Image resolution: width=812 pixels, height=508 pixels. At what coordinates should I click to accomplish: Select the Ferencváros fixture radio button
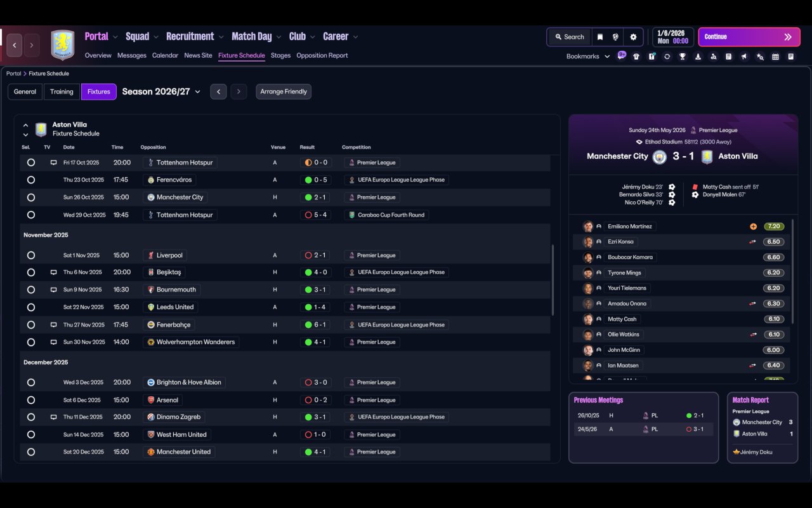(31, 180)
